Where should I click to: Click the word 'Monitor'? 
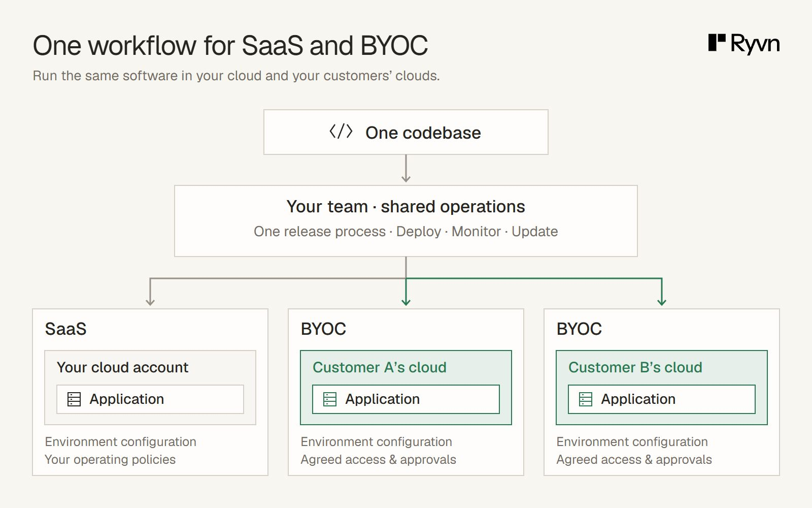tap(477, 232)
